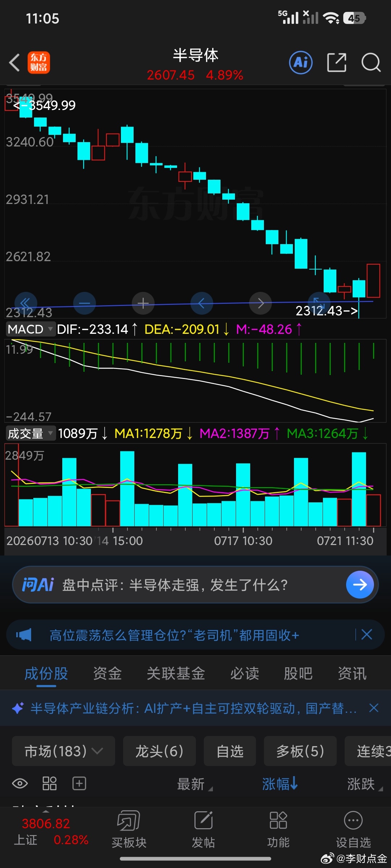Open 上证 index 3806.82 ticker
Viewport: 391px width, 868px height.
[x=51, y=831]
